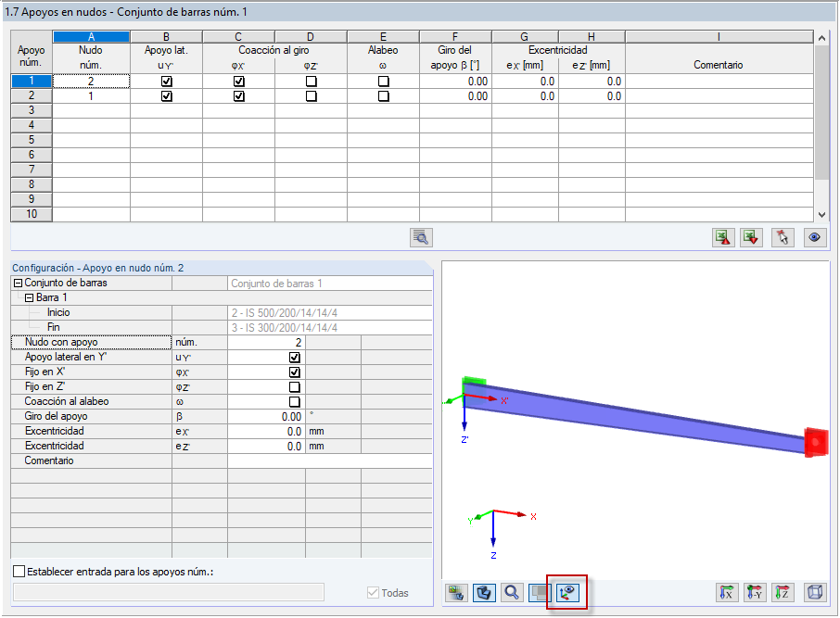840x618 pixels.
Task: Click node number cell showing 1 in row 2
Action: (91, 96)
